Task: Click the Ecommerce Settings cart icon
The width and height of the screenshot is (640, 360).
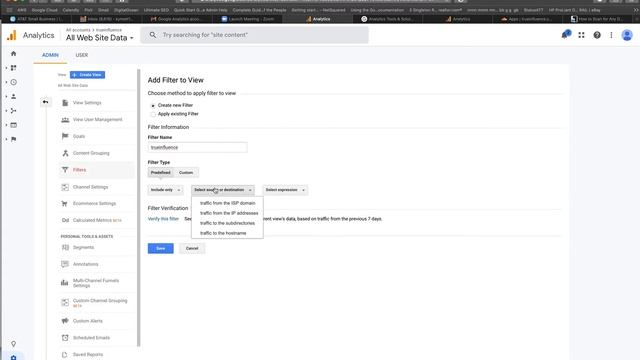Action: coord(65,203)
